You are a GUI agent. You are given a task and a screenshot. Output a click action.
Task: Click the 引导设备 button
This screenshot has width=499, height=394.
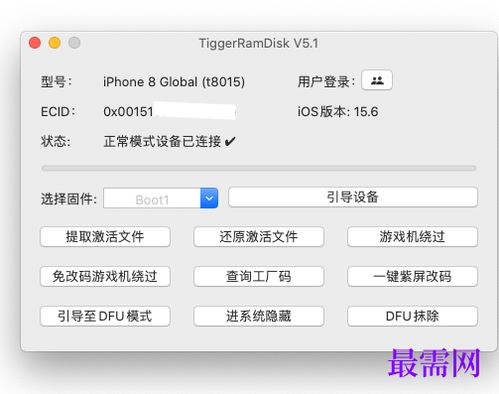pos(353,197)
